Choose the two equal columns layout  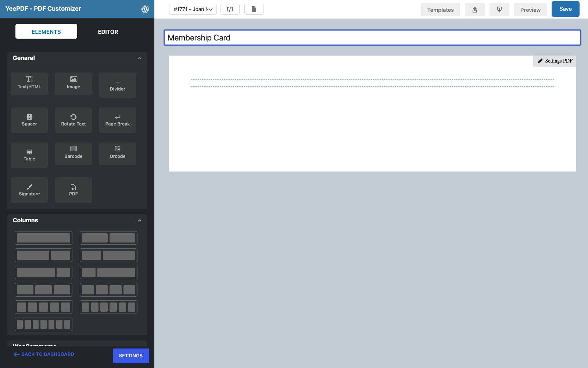pos(108,238)
